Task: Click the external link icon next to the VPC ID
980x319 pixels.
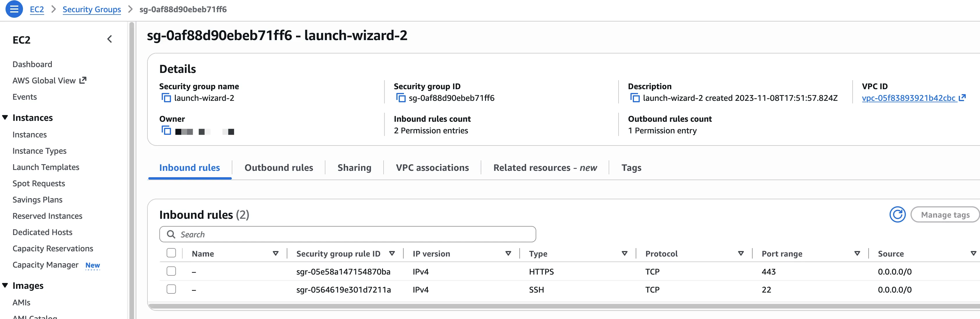Action: [x=962, y=98]
